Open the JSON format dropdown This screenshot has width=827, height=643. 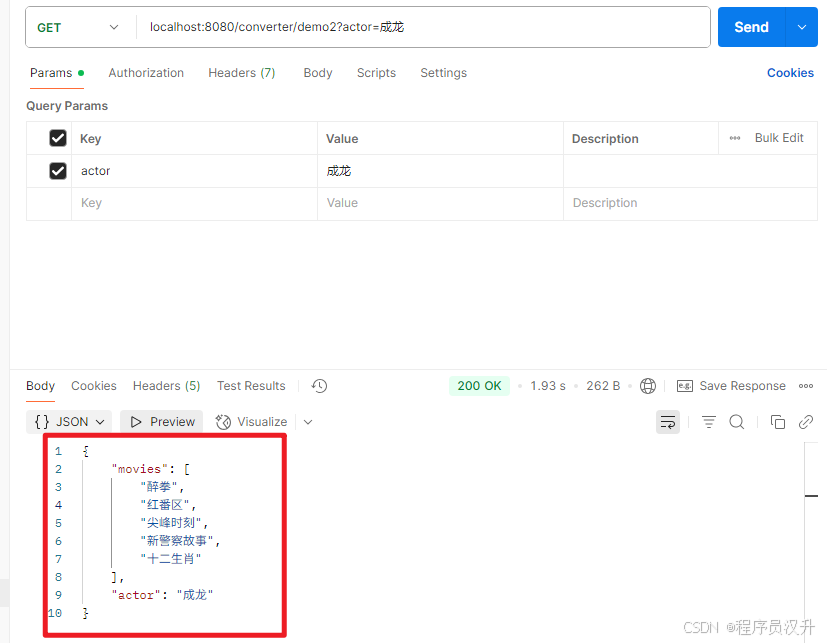[69, 422]
